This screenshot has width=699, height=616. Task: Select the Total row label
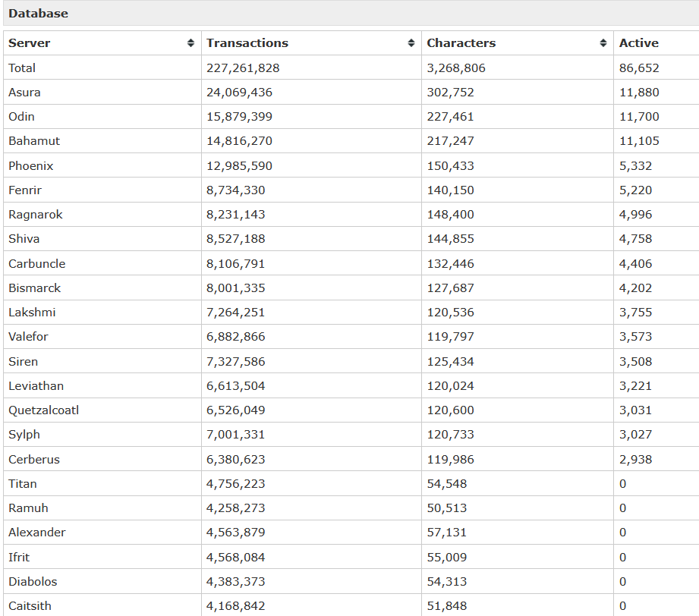pos(22,68)
